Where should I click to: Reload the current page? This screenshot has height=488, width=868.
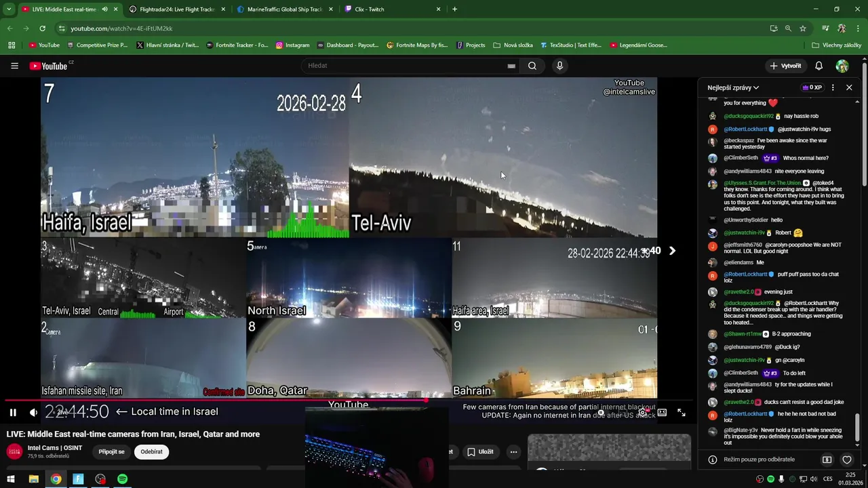(42, 28)
